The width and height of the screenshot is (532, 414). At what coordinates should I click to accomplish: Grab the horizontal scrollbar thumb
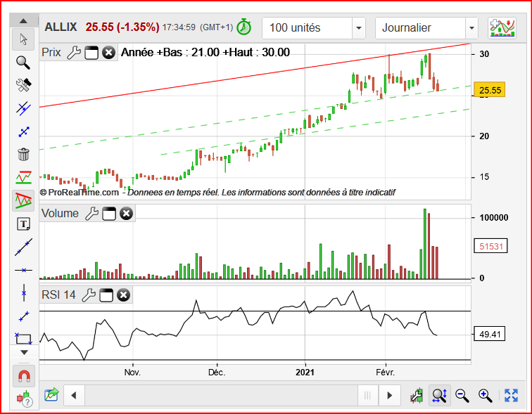point(368,395)
